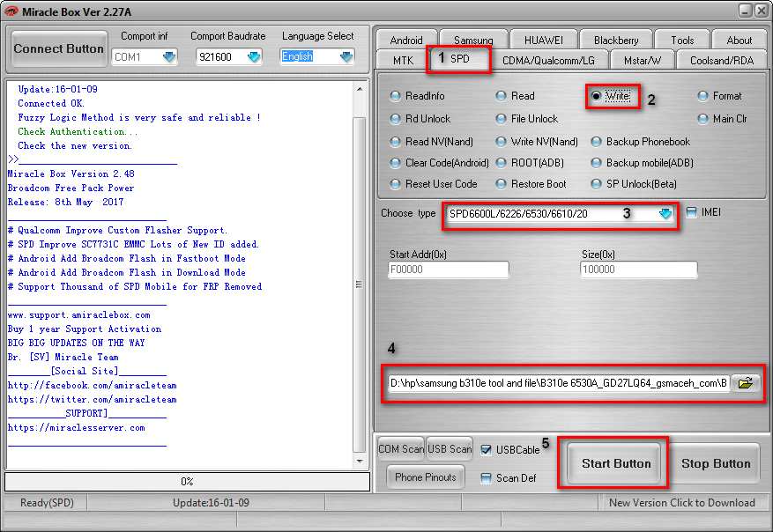This screenshot has width=773, height=532.
Task: Select the ReadInfo radio option
Action: [x=417, y=96]
